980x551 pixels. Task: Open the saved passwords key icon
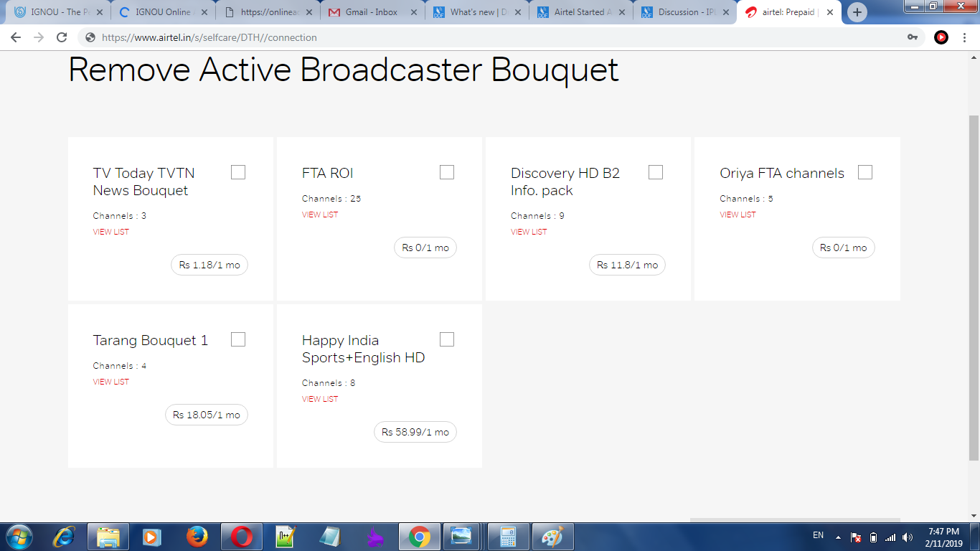(913, 37)
